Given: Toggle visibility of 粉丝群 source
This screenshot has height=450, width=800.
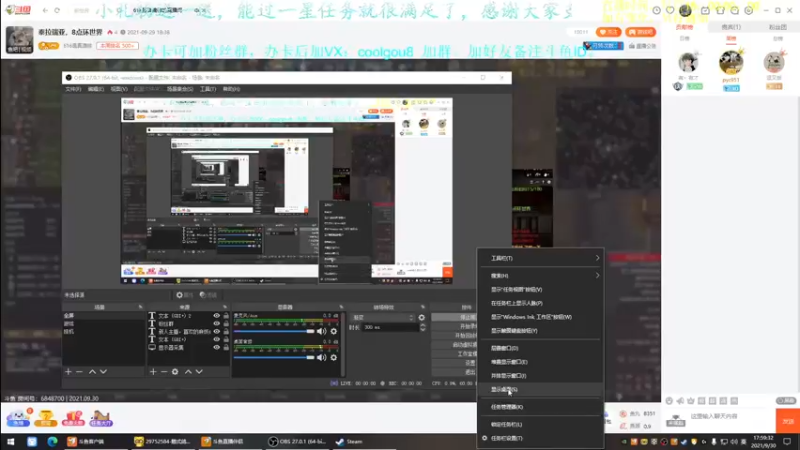Looking at the screenshot, I should pyautogui.click(x=216, y=324).
